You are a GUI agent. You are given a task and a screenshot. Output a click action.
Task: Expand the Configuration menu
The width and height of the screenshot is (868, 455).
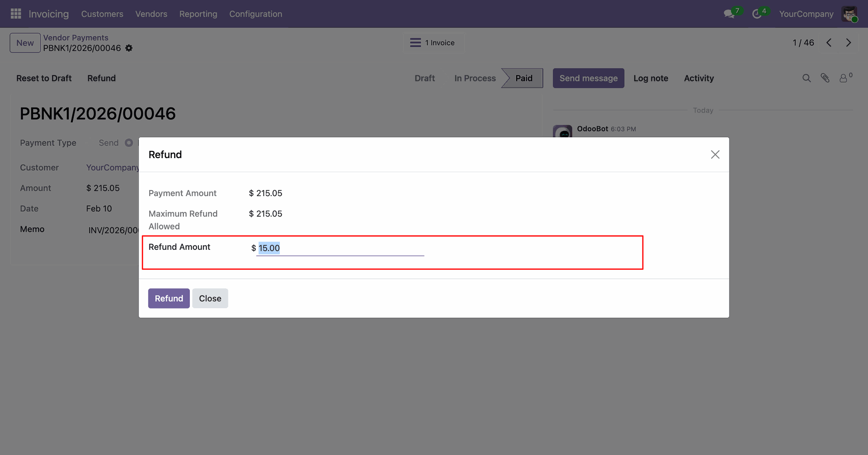coord(255,14)
